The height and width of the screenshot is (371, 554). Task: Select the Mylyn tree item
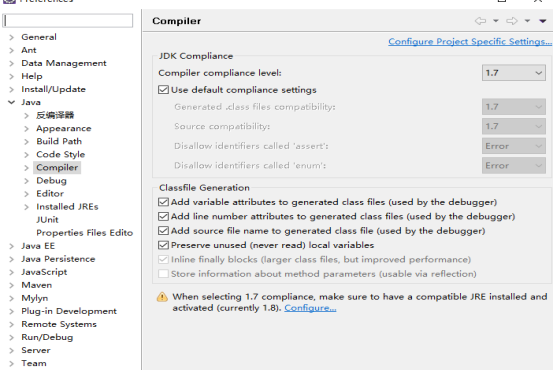coord(34,298)
